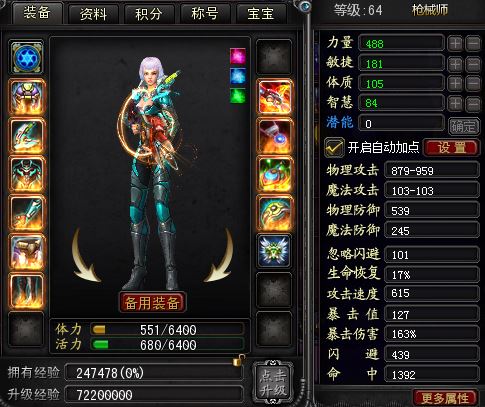Open 更多属性 for more attributes
This screenshot has width=485, height=407.
tap(445, 398)
